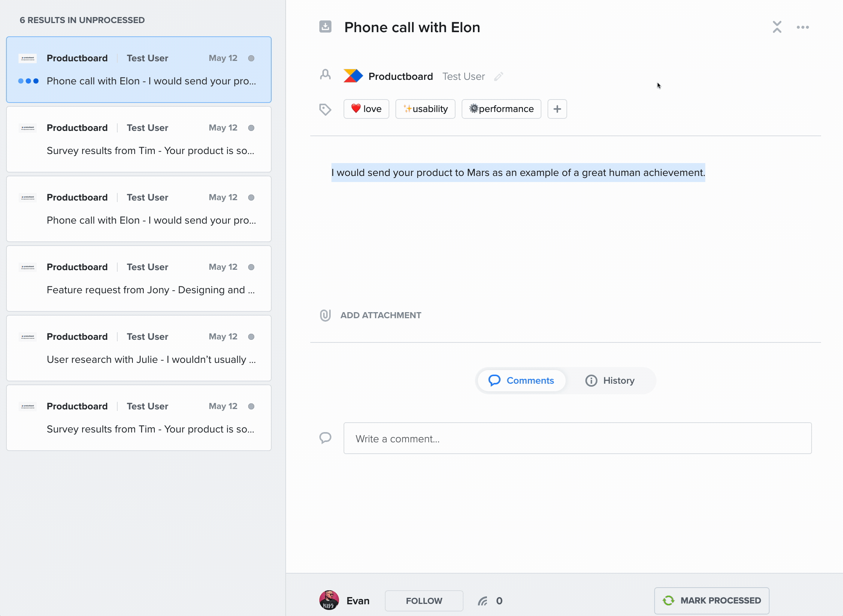The width and height of the screenshot is (843, 616).
Task: Click MARK PROCESSED button
Action: click(711, 600)
